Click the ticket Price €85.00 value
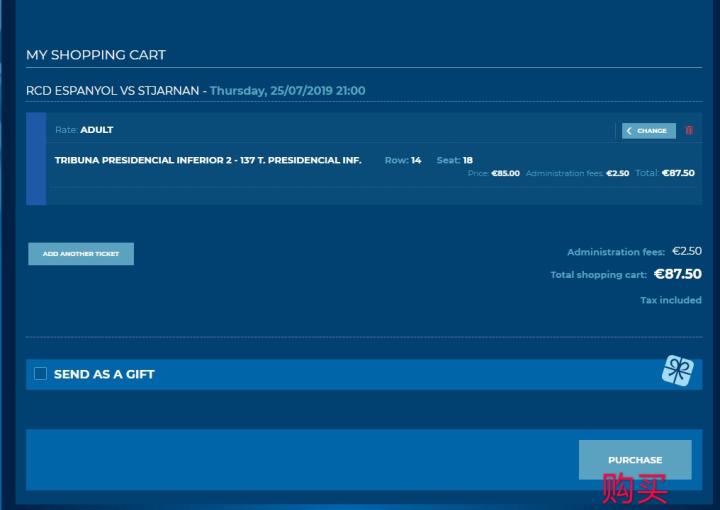This screenshot has width=720, height=510. pyautogui.click(x=505, y=174)
